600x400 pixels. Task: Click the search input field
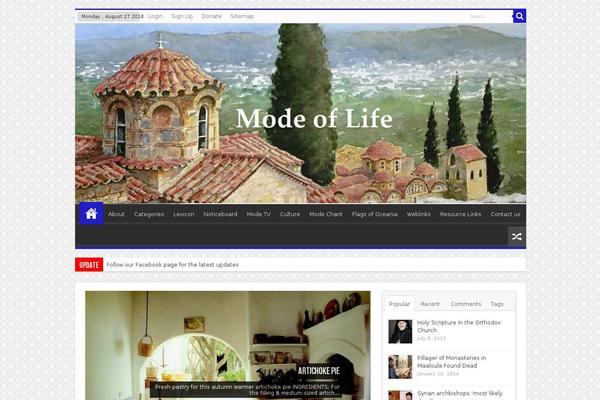click(x=488, y=16)
